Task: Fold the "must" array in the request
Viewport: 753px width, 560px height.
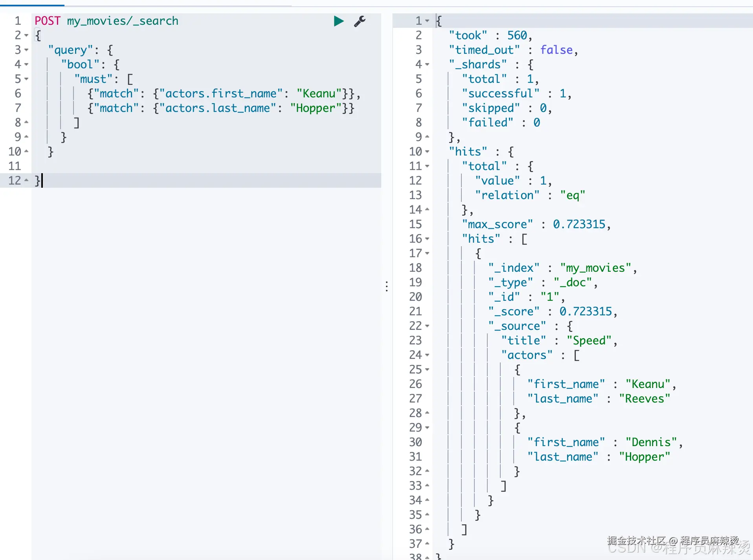Action: [x=26, y=79]
